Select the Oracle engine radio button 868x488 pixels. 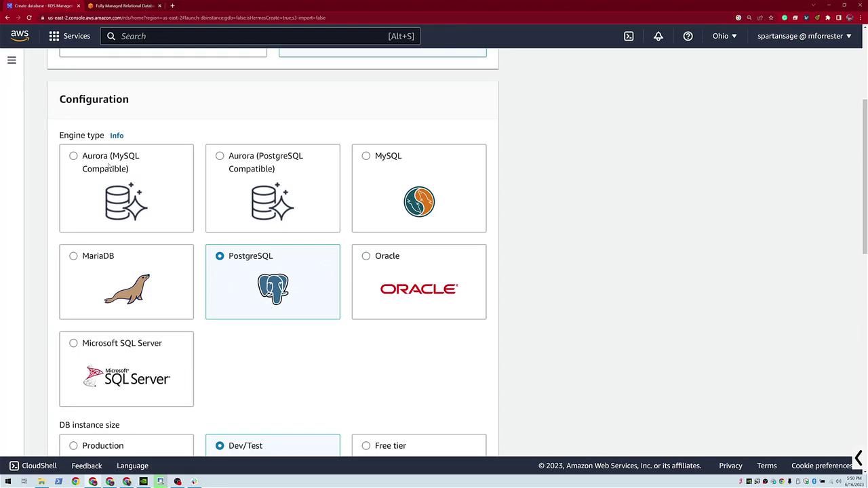click(x=366, y=256)
